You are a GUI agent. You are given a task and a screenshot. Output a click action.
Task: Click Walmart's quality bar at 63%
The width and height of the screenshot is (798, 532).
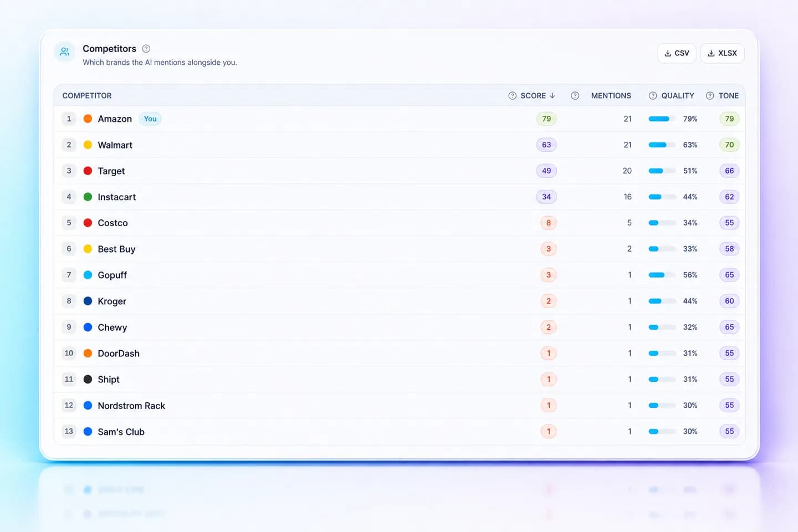[662, 145]
